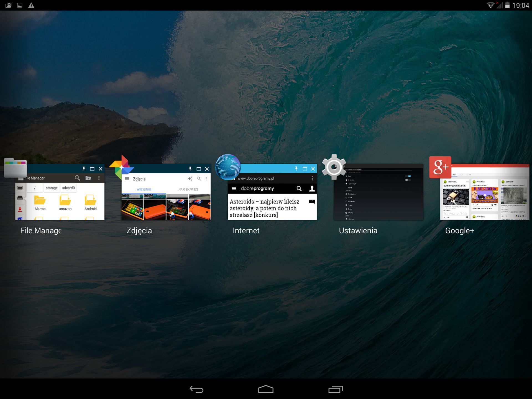
Task: Search on the dobreprogramy site
Action: pyautogui.click(x=299, y=188)
